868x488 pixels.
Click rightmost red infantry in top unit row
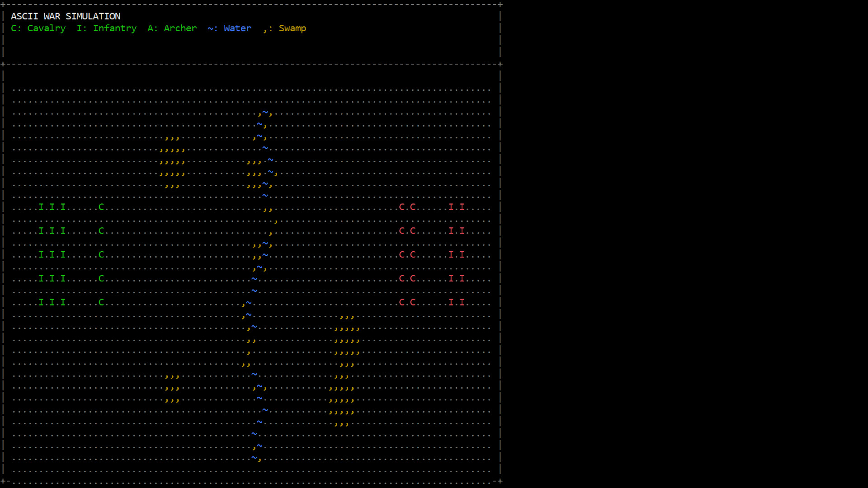[462, 207]
